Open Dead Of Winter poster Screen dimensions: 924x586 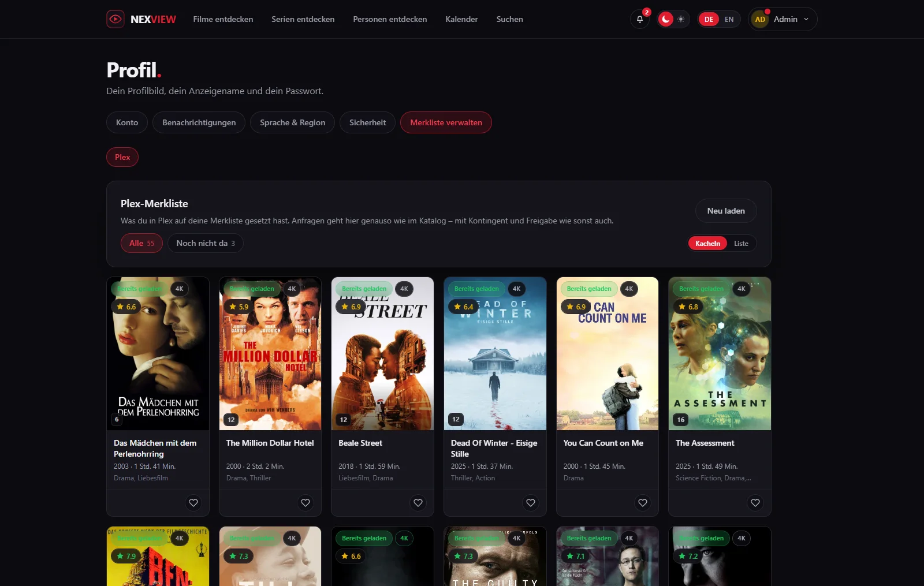[495, 353]
